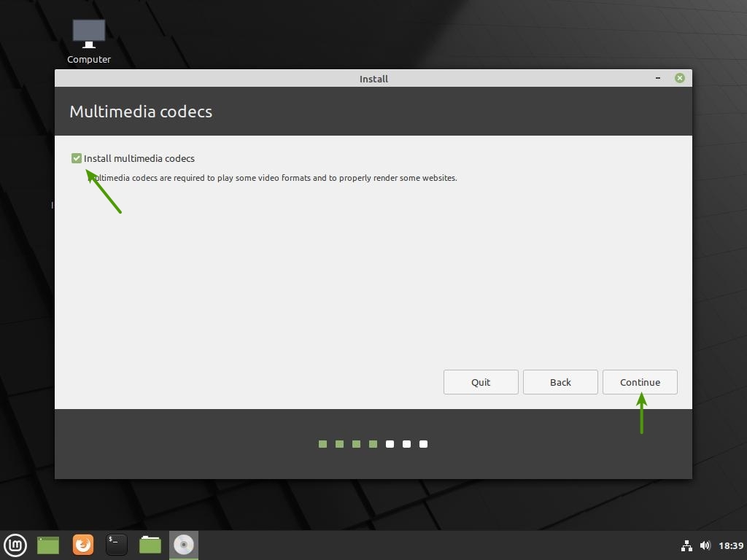The height and width of the screenshot is (560, 747).
Task: Click the volume speaker tray icon
Action: (x=705, y=545)
